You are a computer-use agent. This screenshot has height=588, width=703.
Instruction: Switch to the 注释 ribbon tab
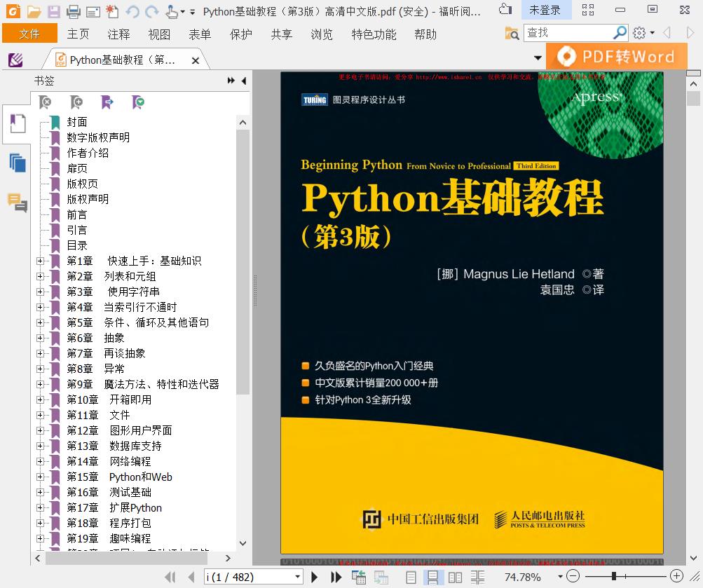click(118, 34)
